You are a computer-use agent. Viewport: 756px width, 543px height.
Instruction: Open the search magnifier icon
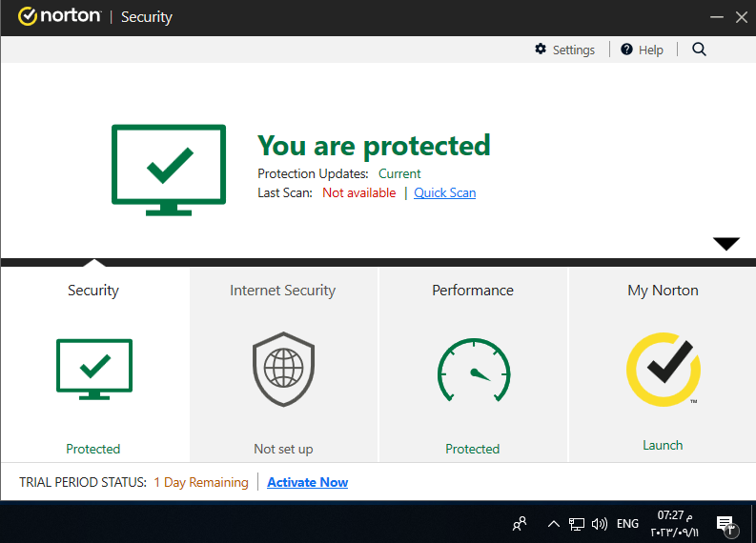(699, 50)
